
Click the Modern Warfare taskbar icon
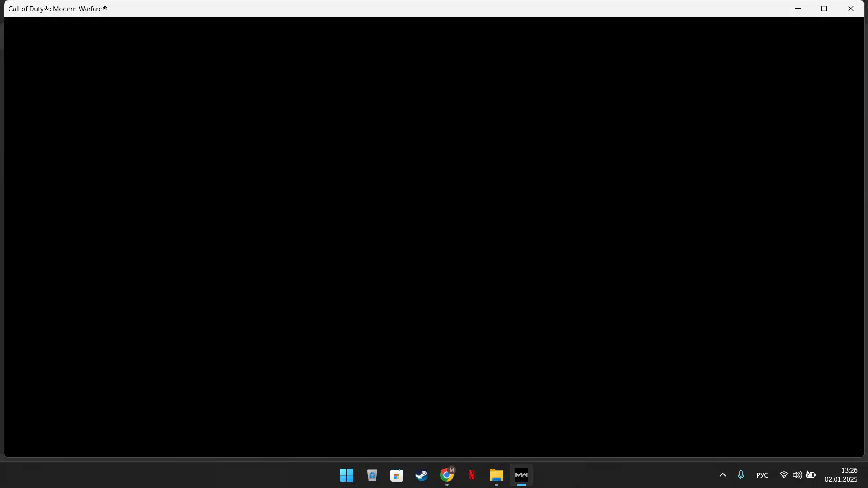(521, 475)
